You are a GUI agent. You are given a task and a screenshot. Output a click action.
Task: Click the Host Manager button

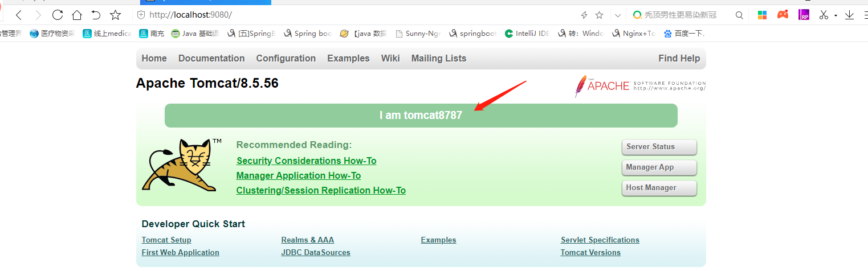click(659, 188)
